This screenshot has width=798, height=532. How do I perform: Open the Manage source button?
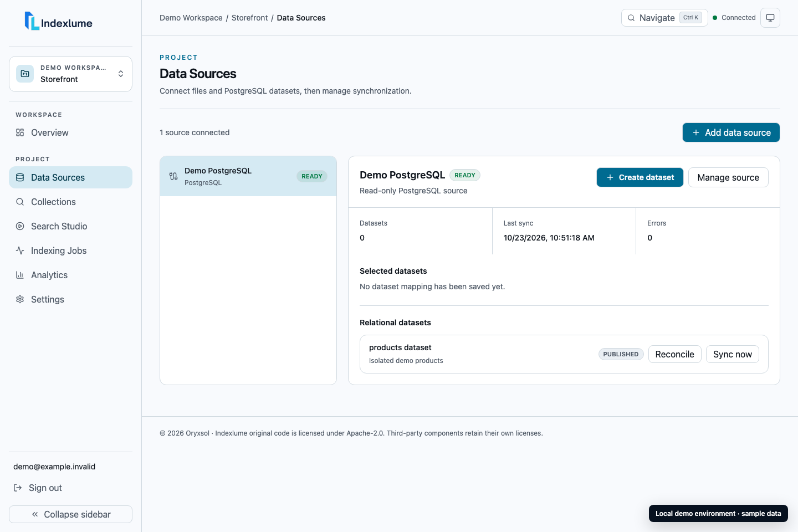pos(728,177)
